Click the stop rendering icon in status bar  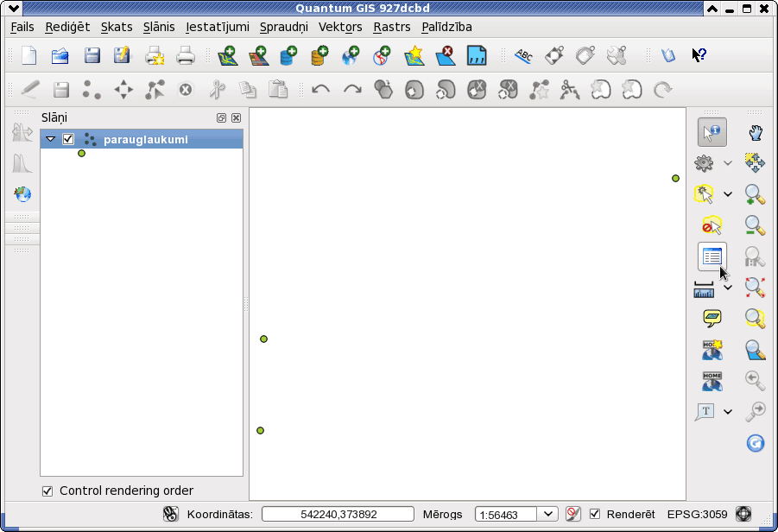click(x=573, y=514)
